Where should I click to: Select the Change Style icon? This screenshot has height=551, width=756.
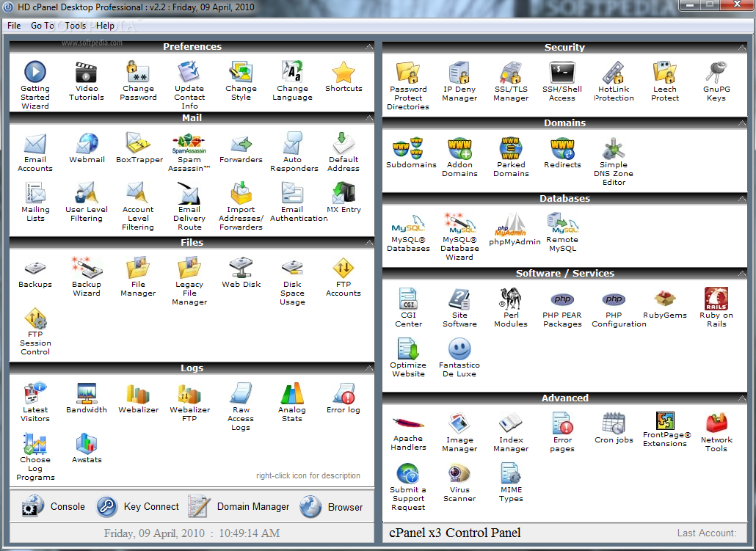pyautogui.click(x=241, y=72)
